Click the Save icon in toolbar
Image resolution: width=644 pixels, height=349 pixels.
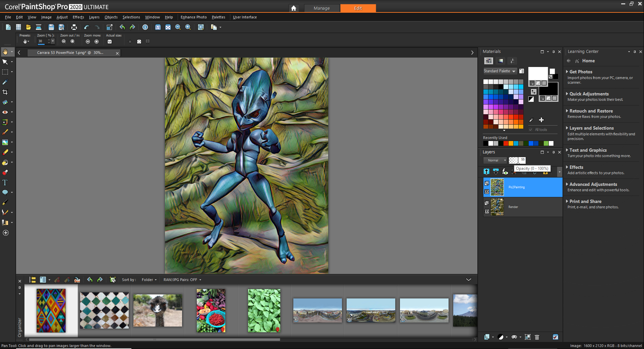pyautogui.click(x=51, y=27)
